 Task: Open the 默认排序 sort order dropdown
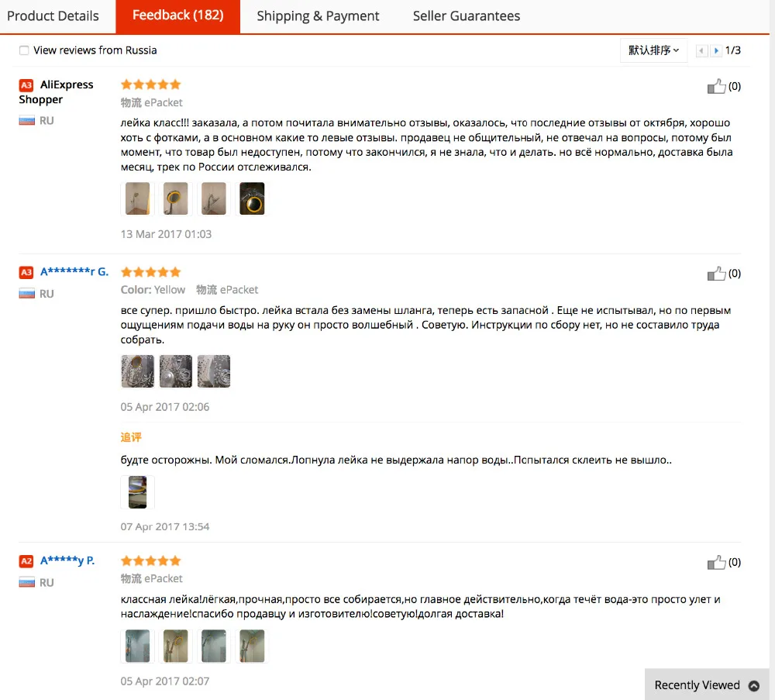tap(653, 50)
